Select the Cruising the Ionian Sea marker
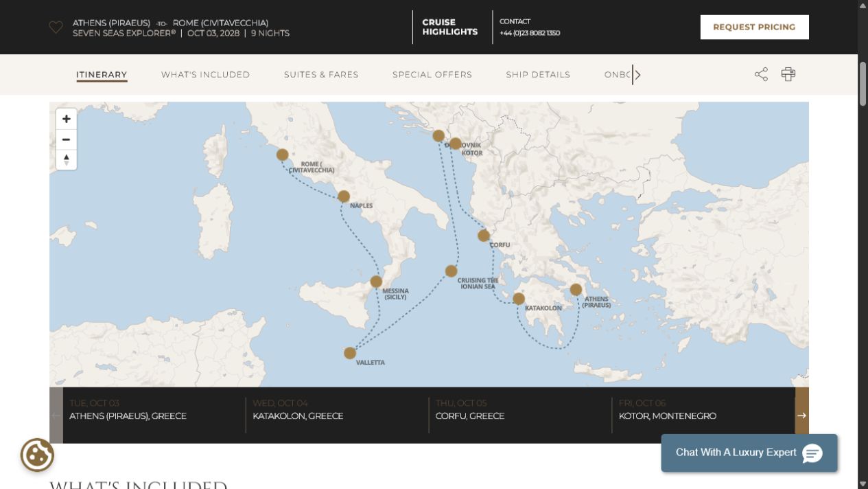868x489 pixels. 451,271
